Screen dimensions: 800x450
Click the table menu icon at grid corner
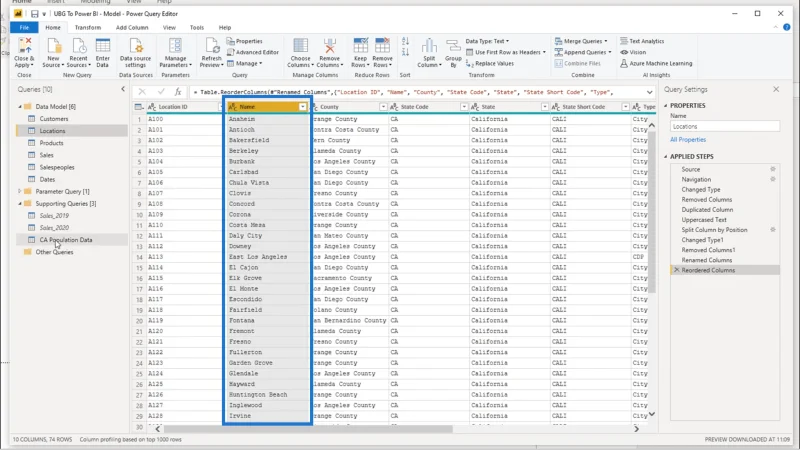(x=138, y=107)
